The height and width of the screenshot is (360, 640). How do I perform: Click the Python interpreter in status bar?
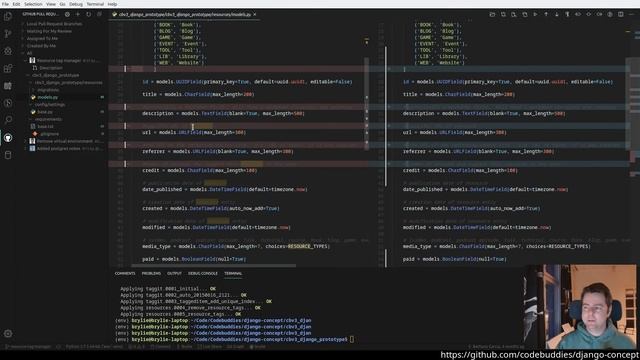pos(94,347)
